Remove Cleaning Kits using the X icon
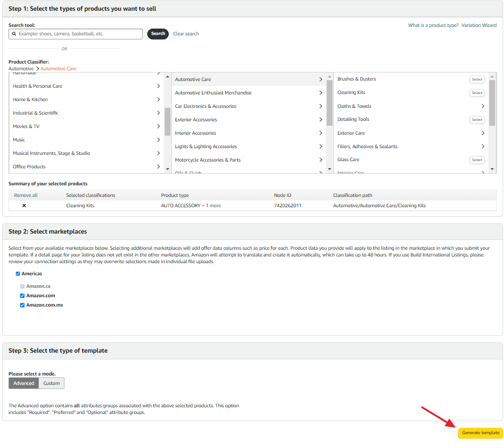The image size is (504, 448). 24,205
